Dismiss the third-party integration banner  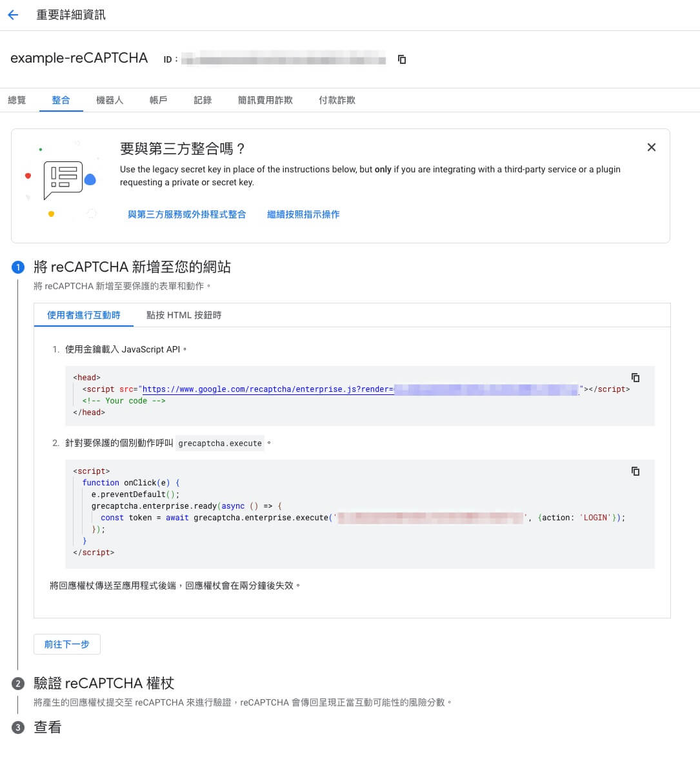(651, 147)
